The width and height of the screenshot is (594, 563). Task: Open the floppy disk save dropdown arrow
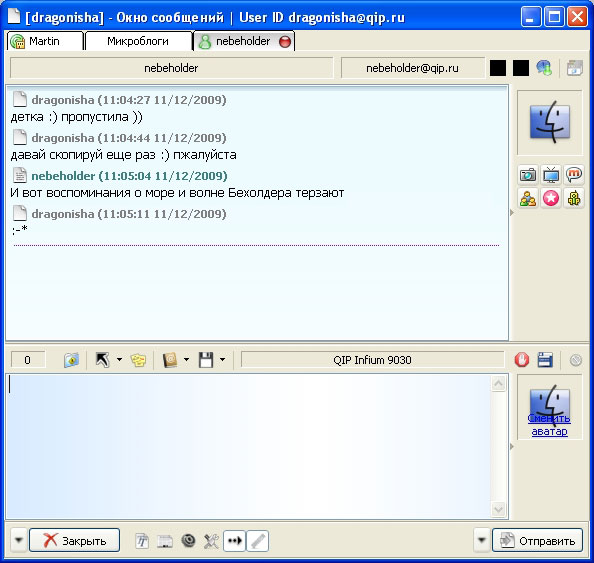pos(223,360)
